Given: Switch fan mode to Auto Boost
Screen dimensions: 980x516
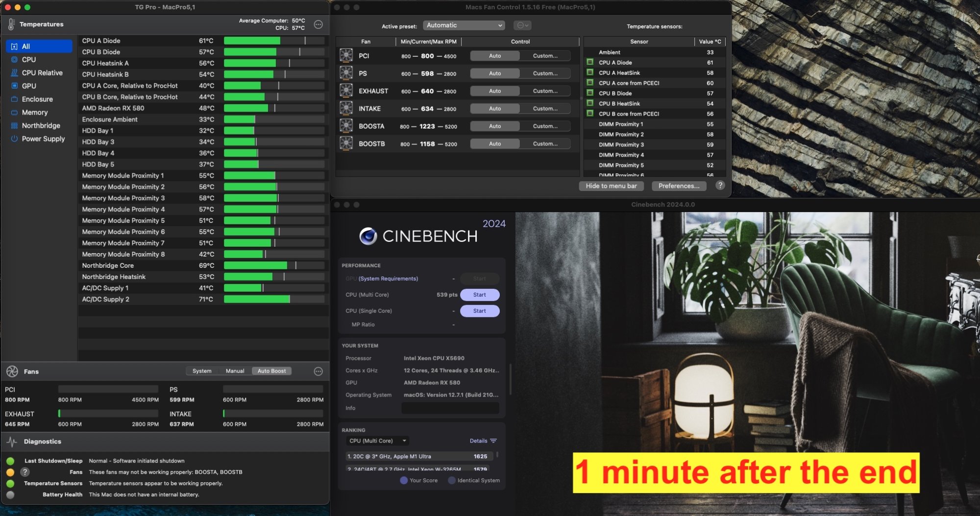Looking at the screenshot, I should tap(271, 371).
